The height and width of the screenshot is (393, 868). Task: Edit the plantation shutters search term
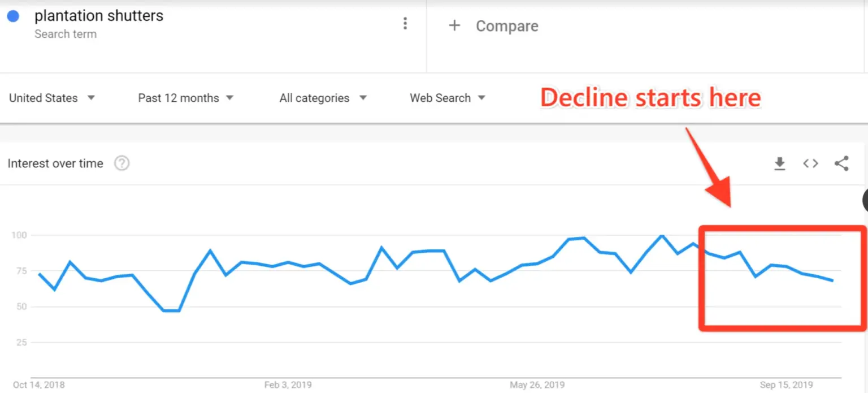point(99,16)
